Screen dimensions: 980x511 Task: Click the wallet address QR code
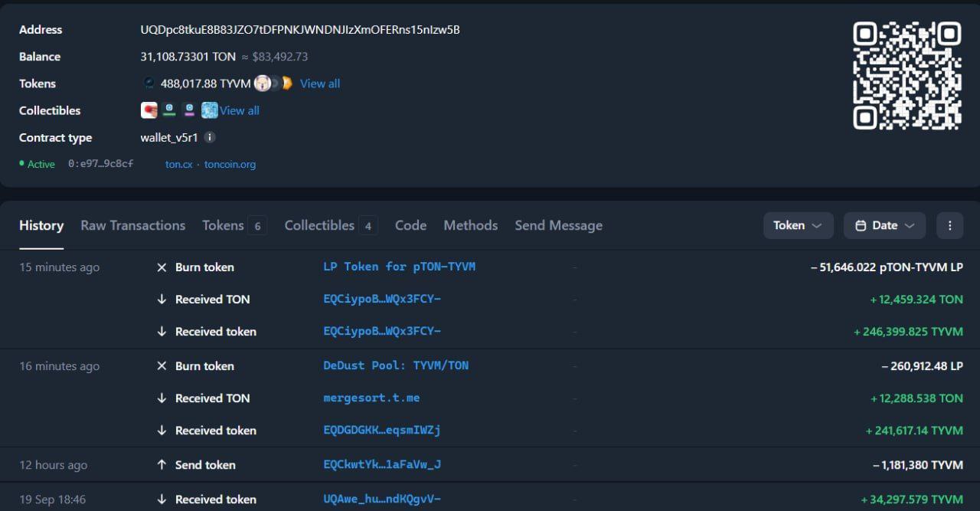pos(907,76)
